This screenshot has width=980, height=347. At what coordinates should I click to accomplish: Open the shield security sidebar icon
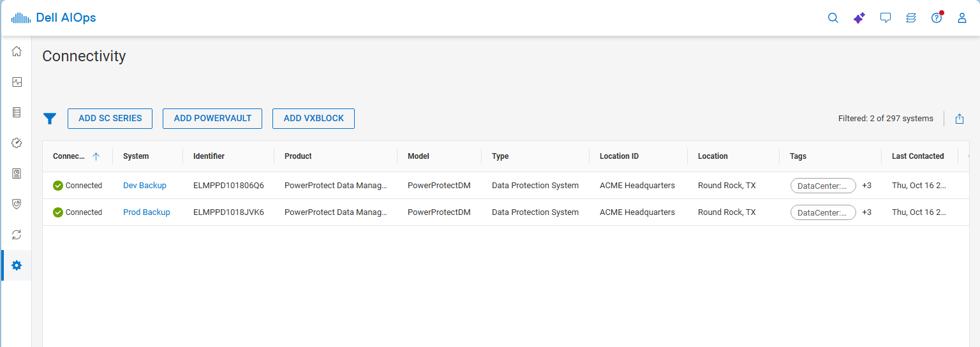coord(17,204)
